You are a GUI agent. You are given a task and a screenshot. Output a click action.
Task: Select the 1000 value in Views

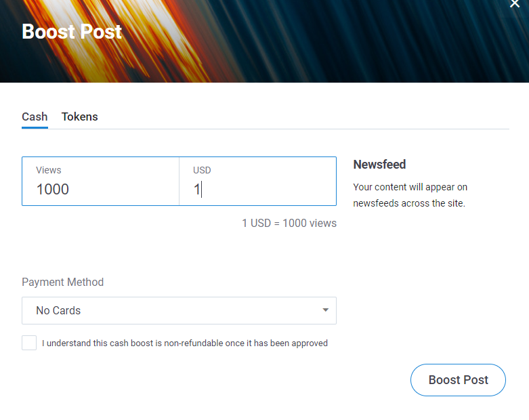click(x=53, y=189)
